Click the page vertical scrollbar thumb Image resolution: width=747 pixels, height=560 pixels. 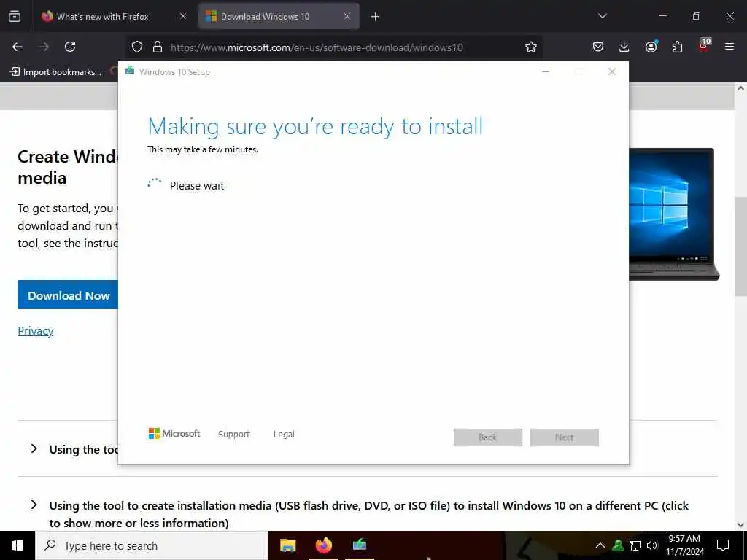(x=740, y=246)
